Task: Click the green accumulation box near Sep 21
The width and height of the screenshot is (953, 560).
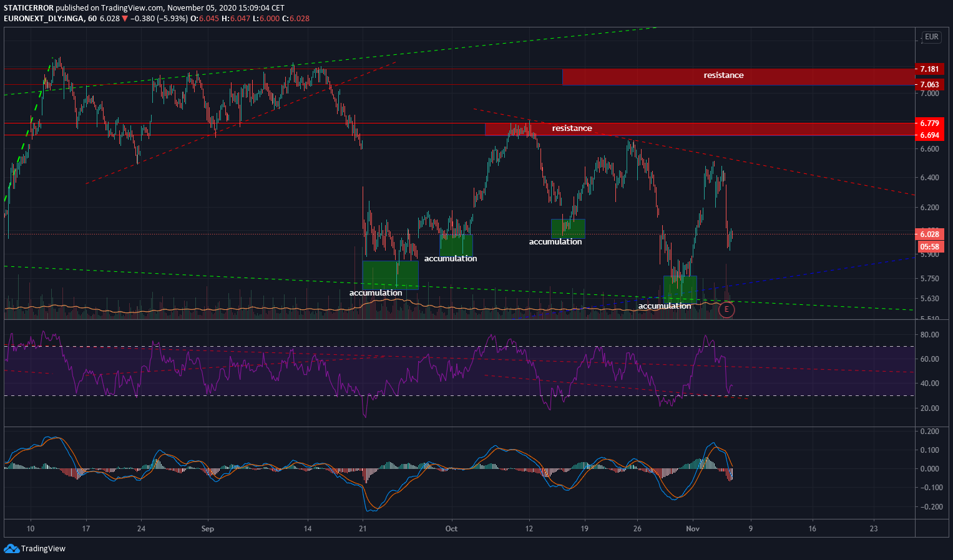Action: [x=390, y=275]
